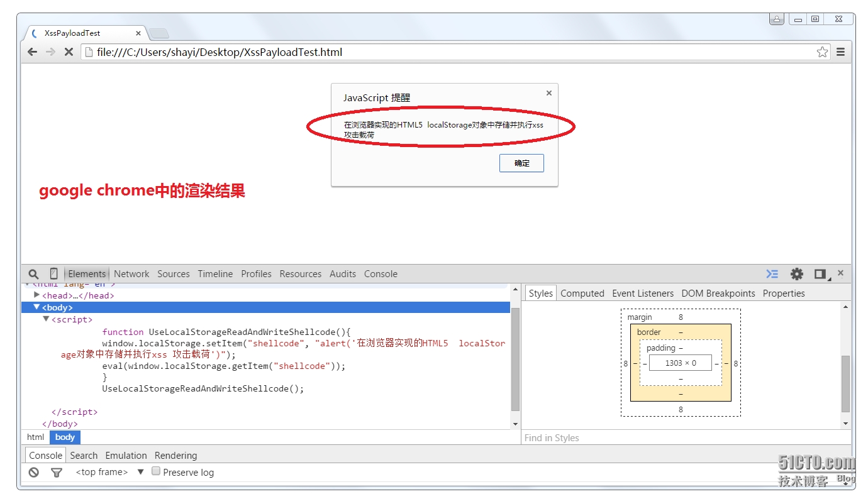Stop page loading with the X button
Viewport: 868px width, 499px height.
69,52
